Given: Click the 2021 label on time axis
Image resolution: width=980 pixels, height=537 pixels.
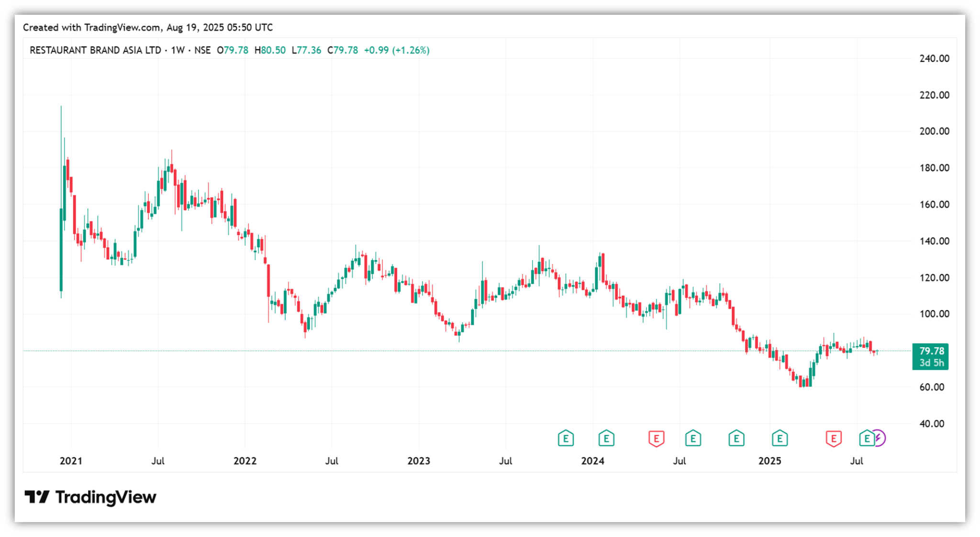Looking at the screenshot, I should [x=71, y=461].
